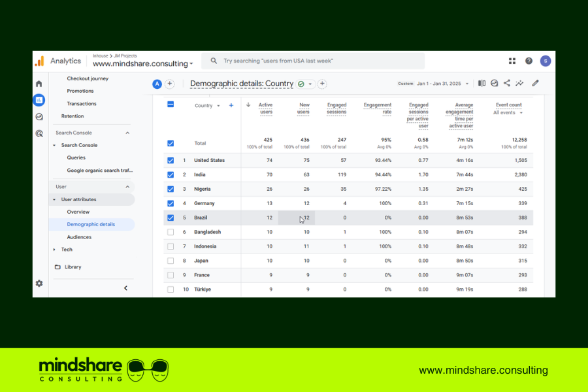The image size is (588, 392).
Task: Click the JM Projects breadcrumb link
Action: point(125,56)
